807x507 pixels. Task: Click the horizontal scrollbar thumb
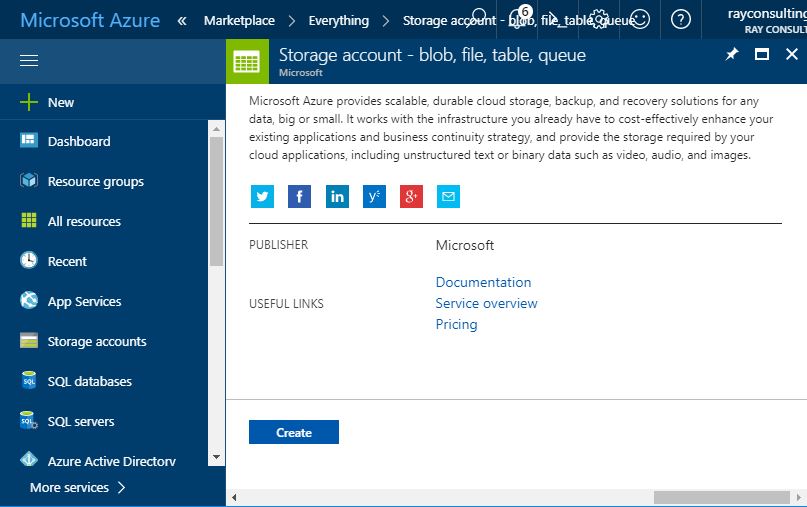[x=722, y=497]
